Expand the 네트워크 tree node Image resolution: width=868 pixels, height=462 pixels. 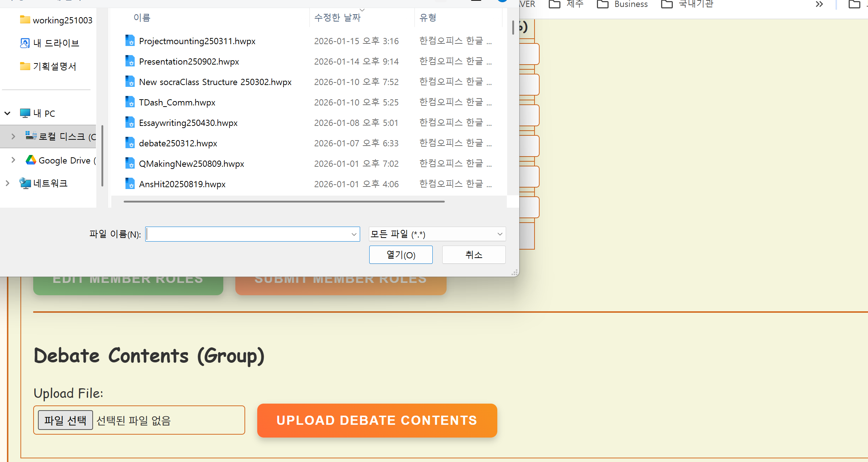(7, 183)
